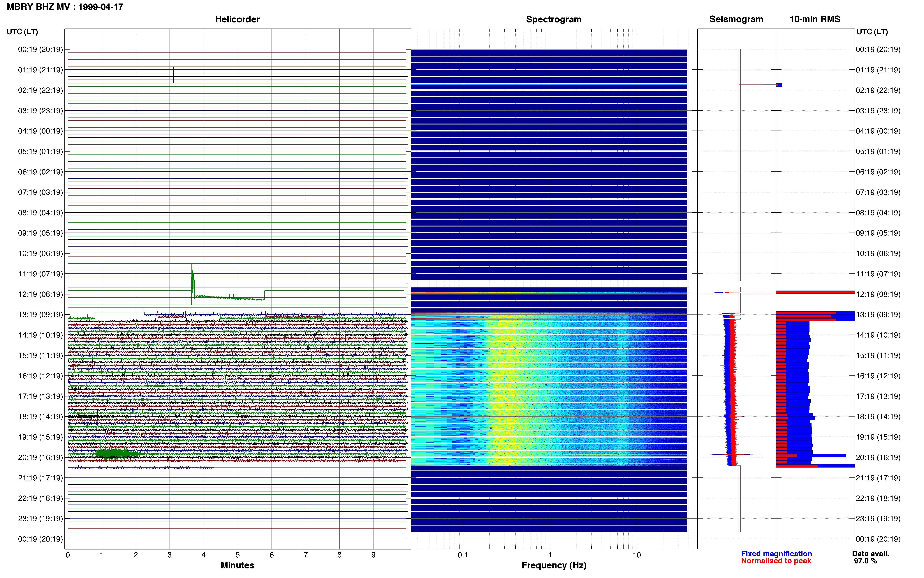Select right time label 14:19 (10:19)
This screenshot has height=578, width=924.
(x=878, y=335)
